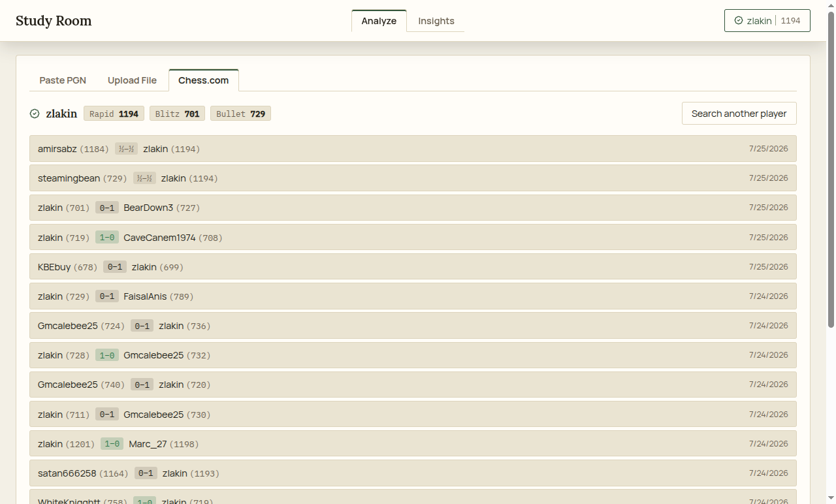The height and width of the screenshot is (504, 836).
Task: Click the 1-0 result badge on Marc_27 row
Action: (112, 444)
